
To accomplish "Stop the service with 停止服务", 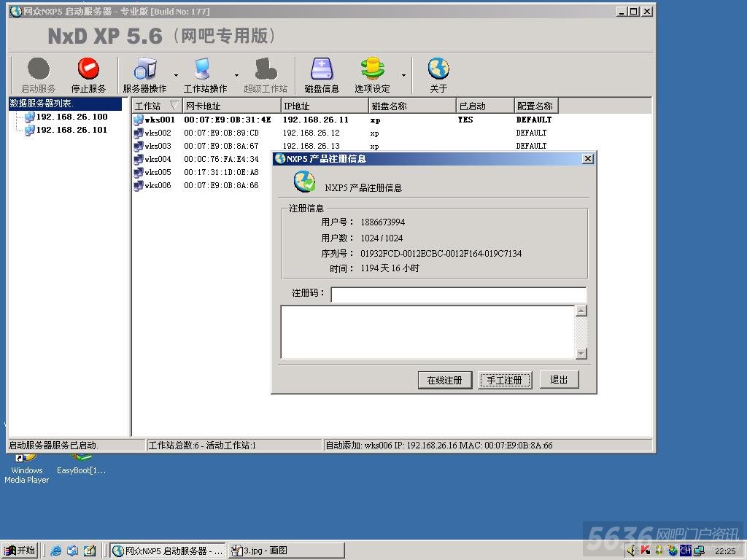I will tap(88, 75).
